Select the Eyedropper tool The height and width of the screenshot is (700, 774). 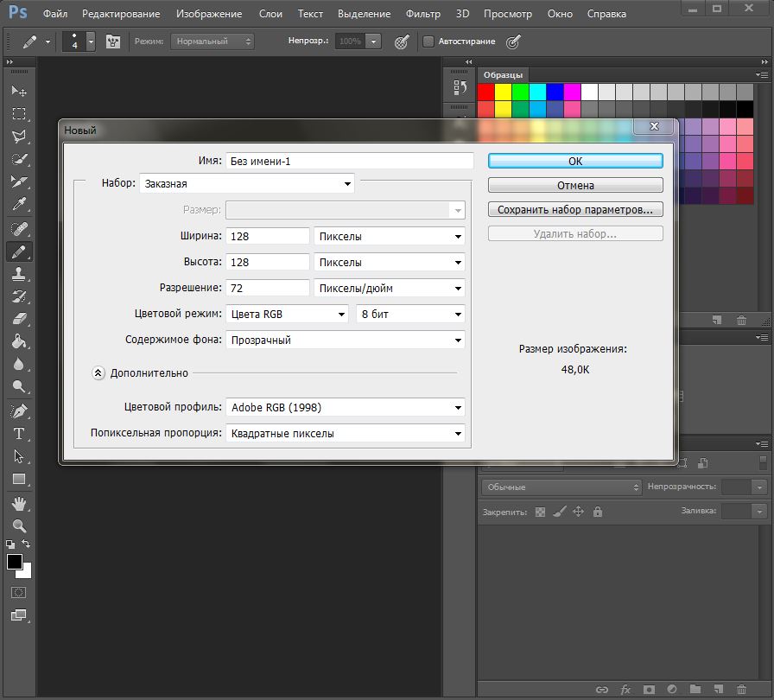[19, 204]
